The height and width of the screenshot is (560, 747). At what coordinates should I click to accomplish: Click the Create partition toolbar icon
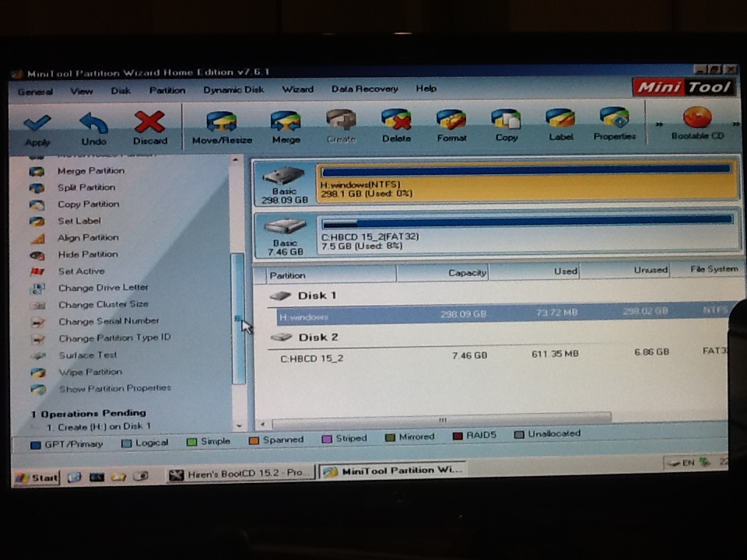341,126
